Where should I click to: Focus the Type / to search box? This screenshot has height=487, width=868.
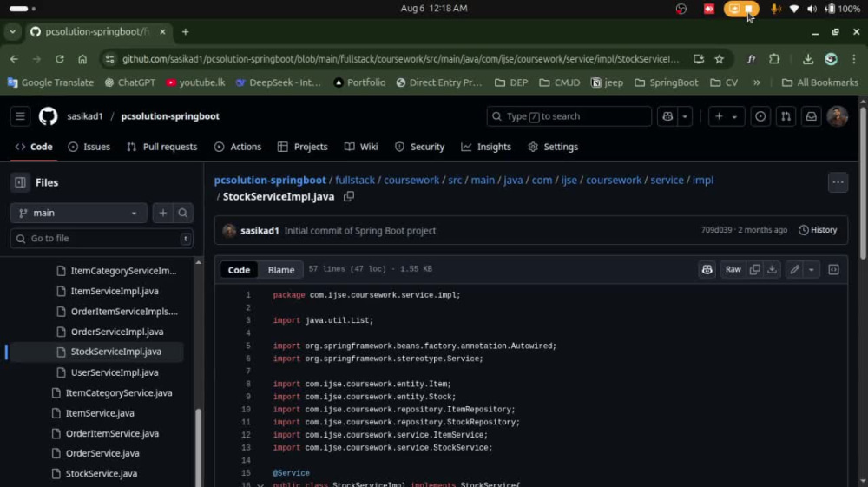tap(569, 116)
